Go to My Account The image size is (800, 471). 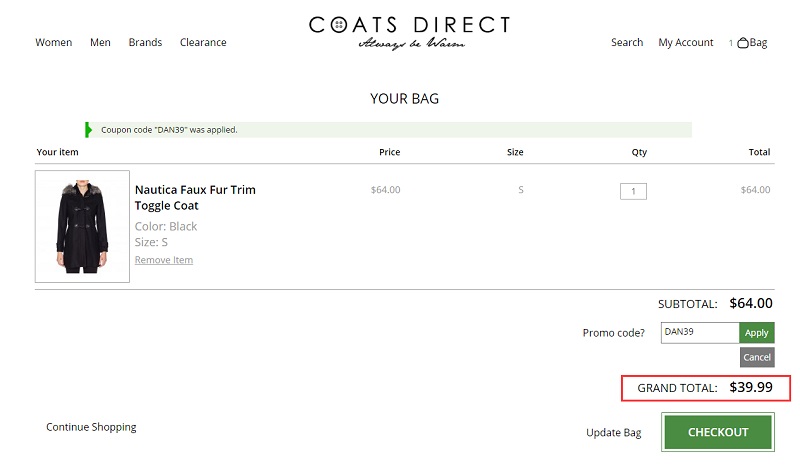(x=686, y=42)
